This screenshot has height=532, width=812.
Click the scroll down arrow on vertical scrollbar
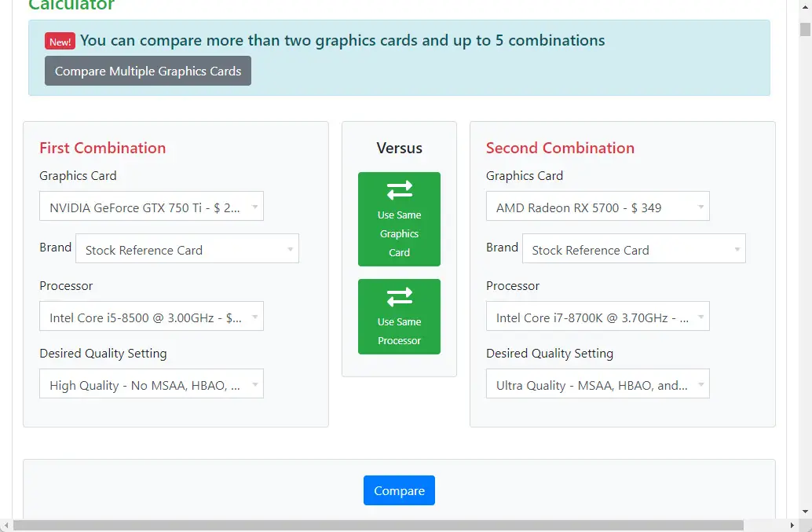pyautogui.click(x=805, y=512)
